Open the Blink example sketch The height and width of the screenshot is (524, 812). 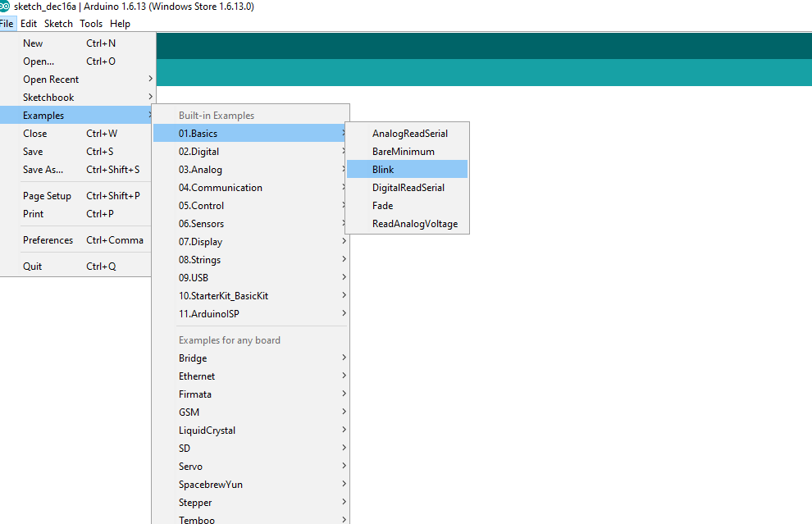tap(383, 170)
